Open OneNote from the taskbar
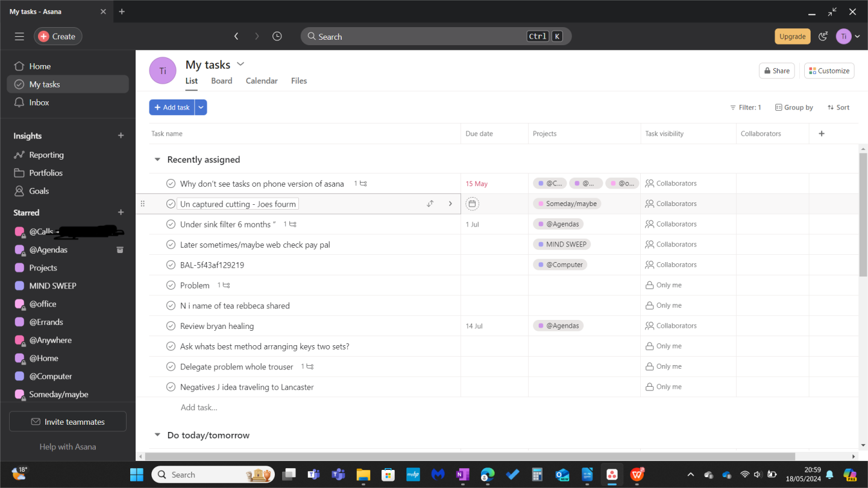Image resolution: width=868 pixels, height=488 pixels. coord(462,474)
